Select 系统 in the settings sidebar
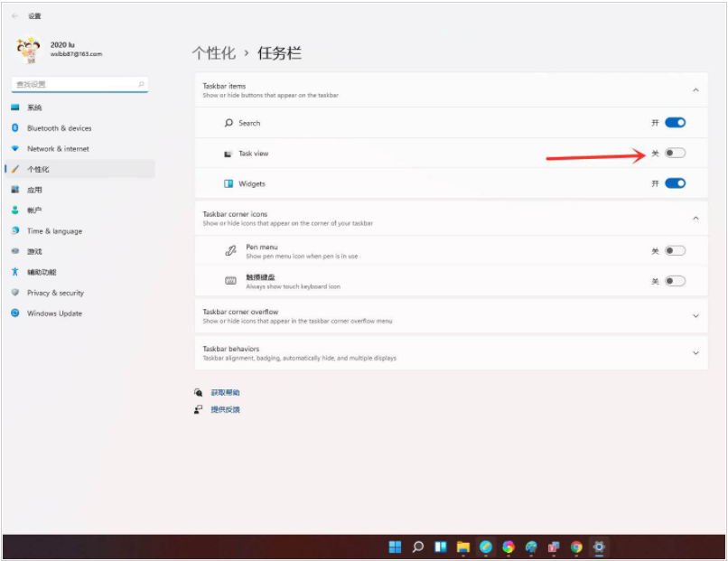Screen dimensions: 728x561 click(x=34, y=108)
